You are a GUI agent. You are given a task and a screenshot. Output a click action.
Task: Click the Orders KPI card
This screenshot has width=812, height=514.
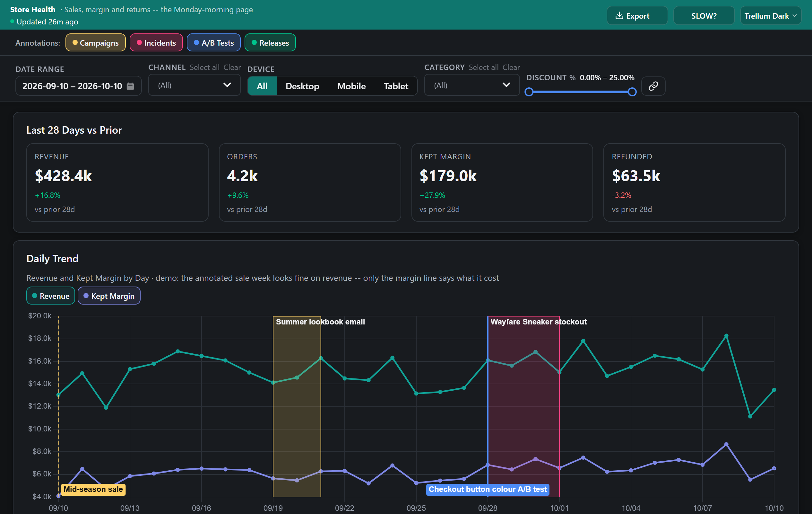point(310,182)
